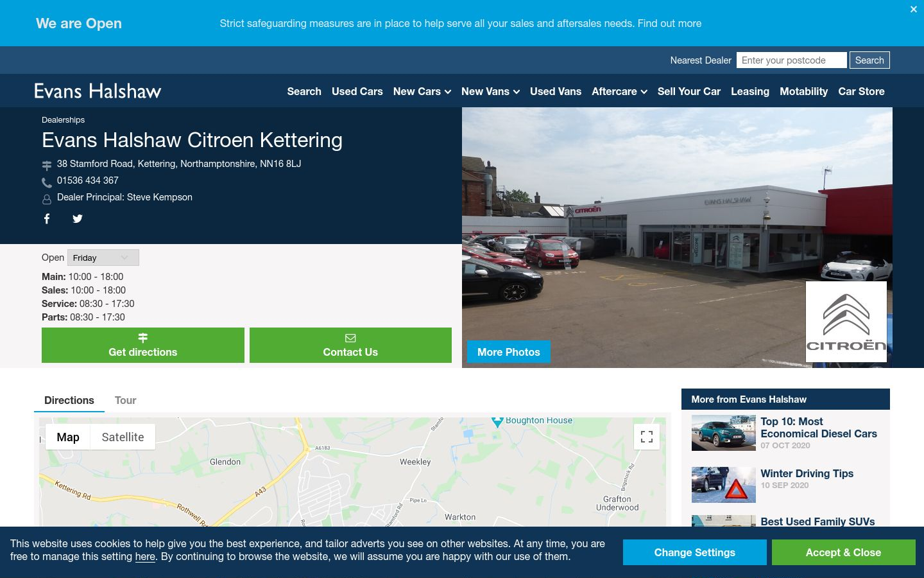The image size is (924, 578).
Task: Select the opening-hours day dropdown showing Friday
Action: click(103, 258)
